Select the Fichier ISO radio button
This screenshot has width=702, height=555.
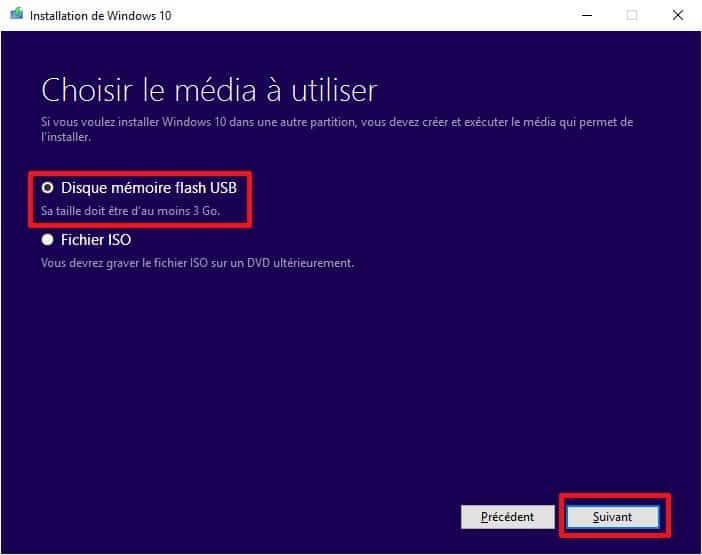click(x=47, y=239)
